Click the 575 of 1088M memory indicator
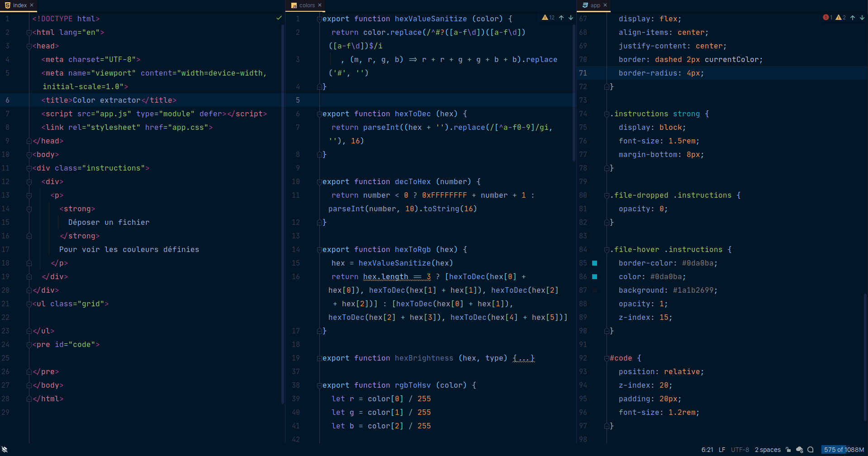The width and height of the screenshot is (868, 456). [x=844, y=450]
